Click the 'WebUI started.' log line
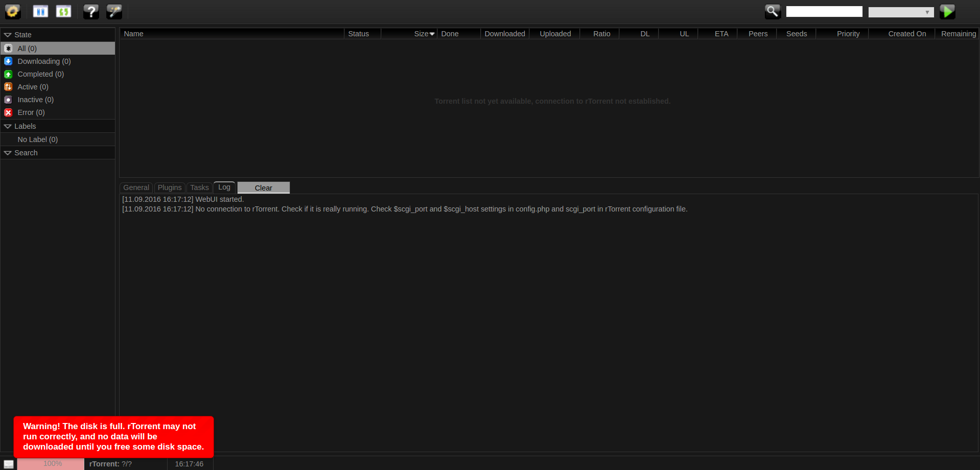980x470 pixels. point(183,199)
